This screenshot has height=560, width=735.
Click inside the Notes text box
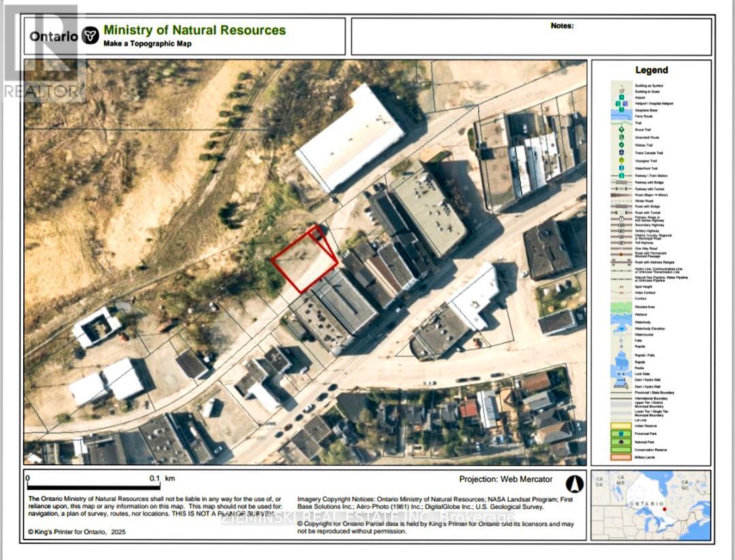coord(532,41)
